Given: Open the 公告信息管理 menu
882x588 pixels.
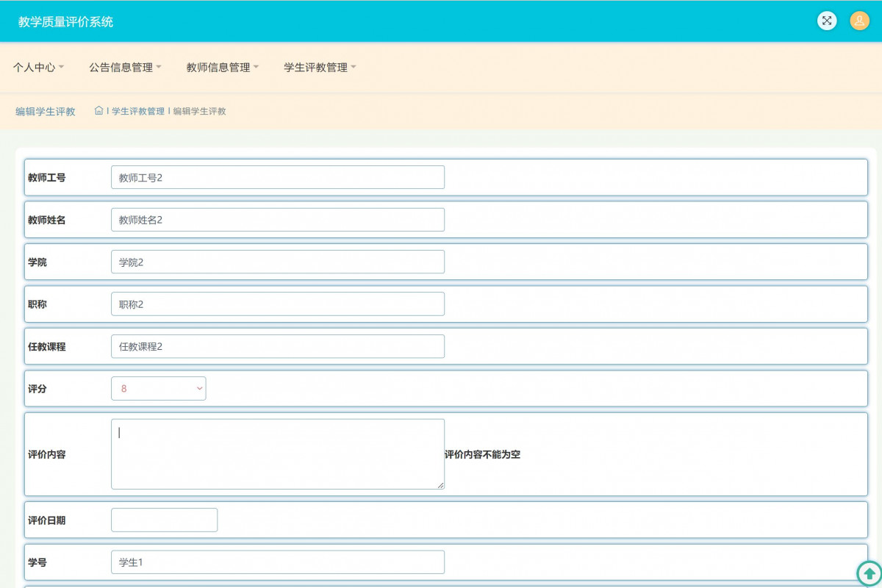Looking at the screenshot, I should pos(125,68).
